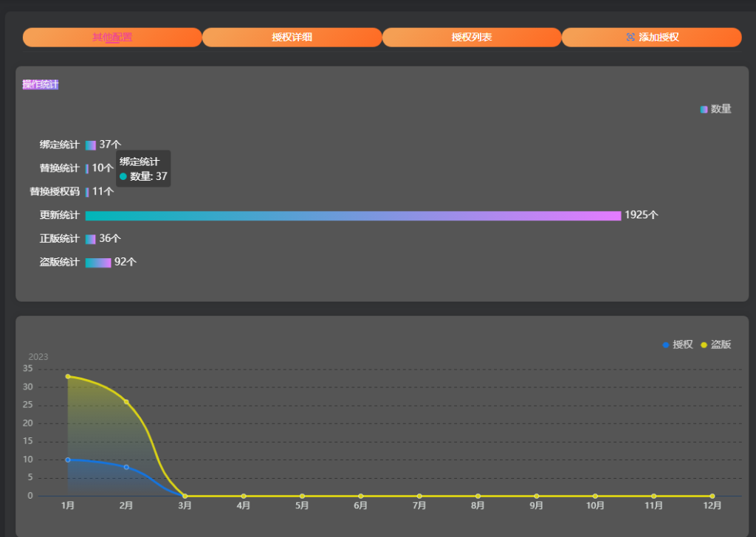
Task: Switch to the 授权详细 tab
Action: (292, 37)
